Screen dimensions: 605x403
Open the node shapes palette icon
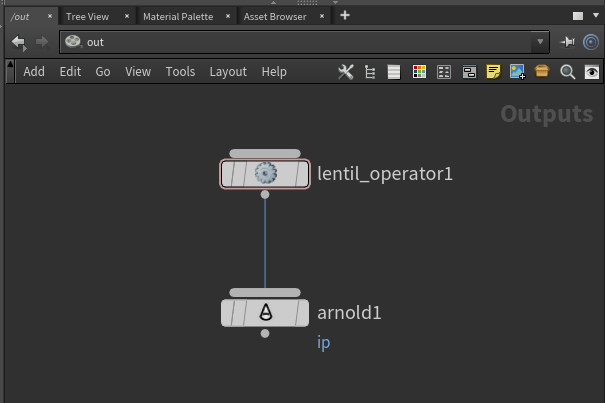444,72
